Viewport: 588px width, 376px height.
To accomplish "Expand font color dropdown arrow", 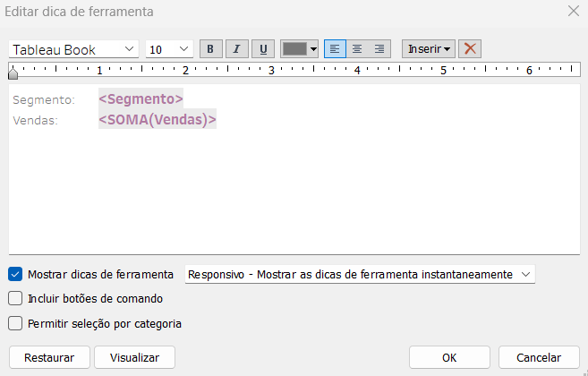I will pos(313,49).
